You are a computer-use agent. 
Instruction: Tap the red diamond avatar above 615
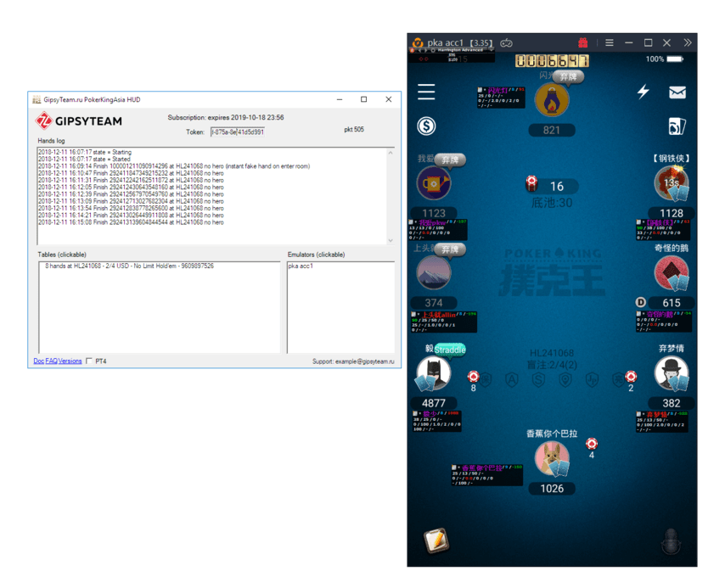tap(672, 274)
